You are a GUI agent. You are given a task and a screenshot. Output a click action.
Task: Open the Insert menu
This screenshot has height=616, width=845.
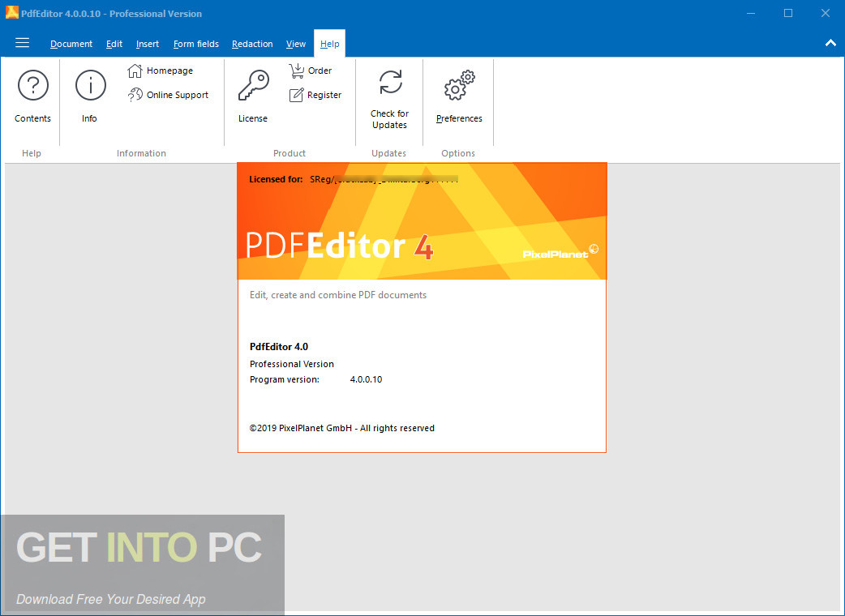tap(147, 44)
